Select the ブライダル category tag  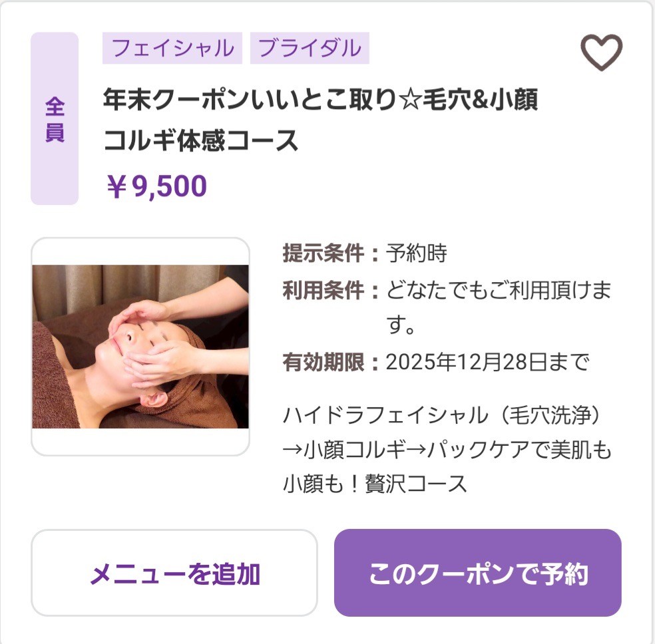click(x=310, y=49)
